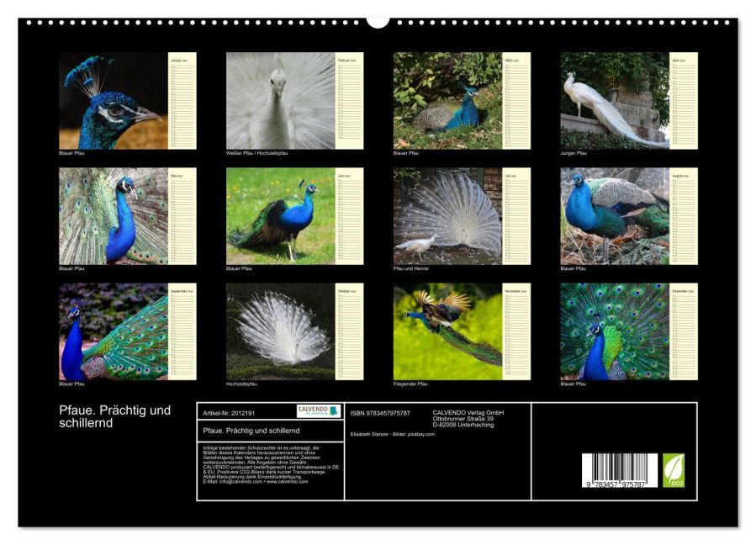Open the info@calendo.com email address
The image size is (756, 545).
tap(241, 482)
